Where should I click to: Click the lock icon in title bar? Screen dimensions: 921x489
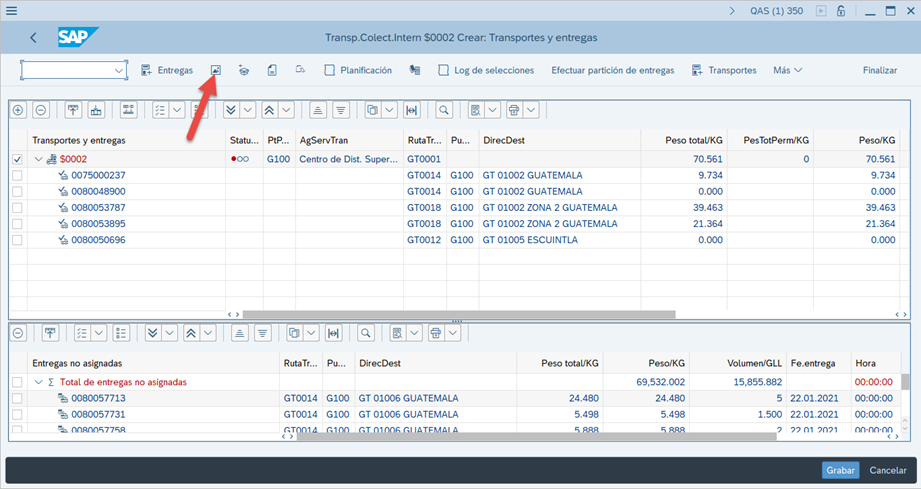pos(843,11)
